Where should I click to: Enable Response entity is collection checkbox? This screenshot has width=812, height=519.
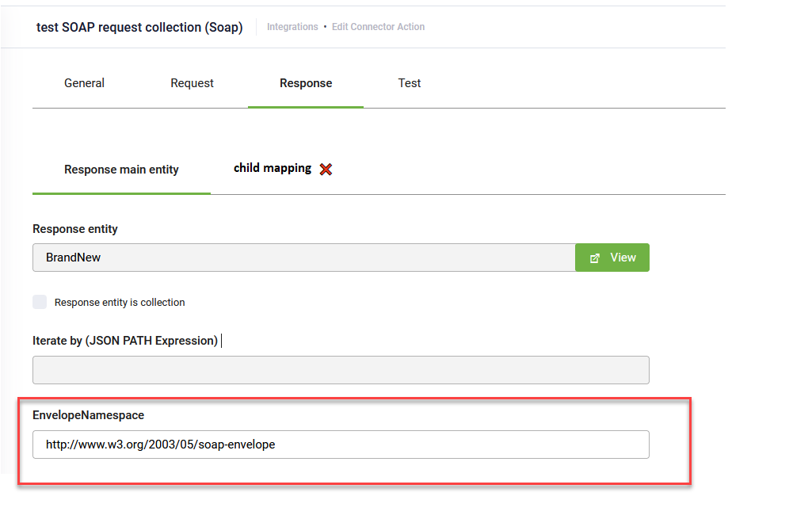point(40,302)
